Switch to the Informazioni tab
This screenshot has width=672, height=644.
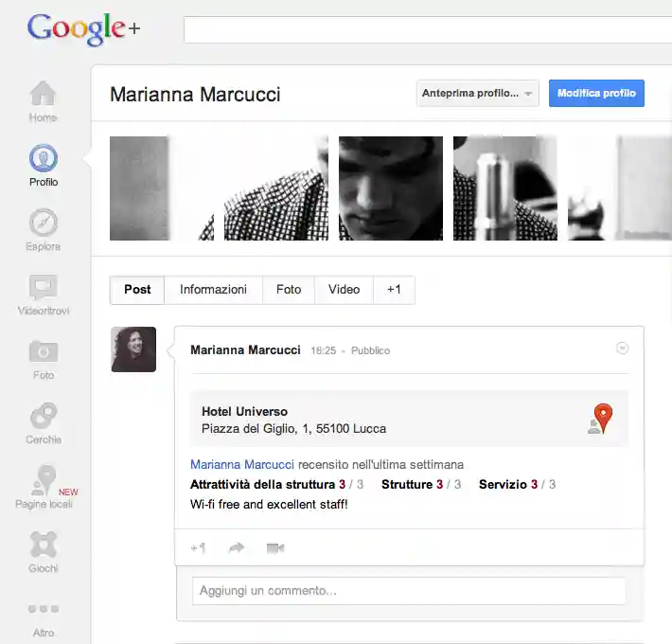pos(213,290)
